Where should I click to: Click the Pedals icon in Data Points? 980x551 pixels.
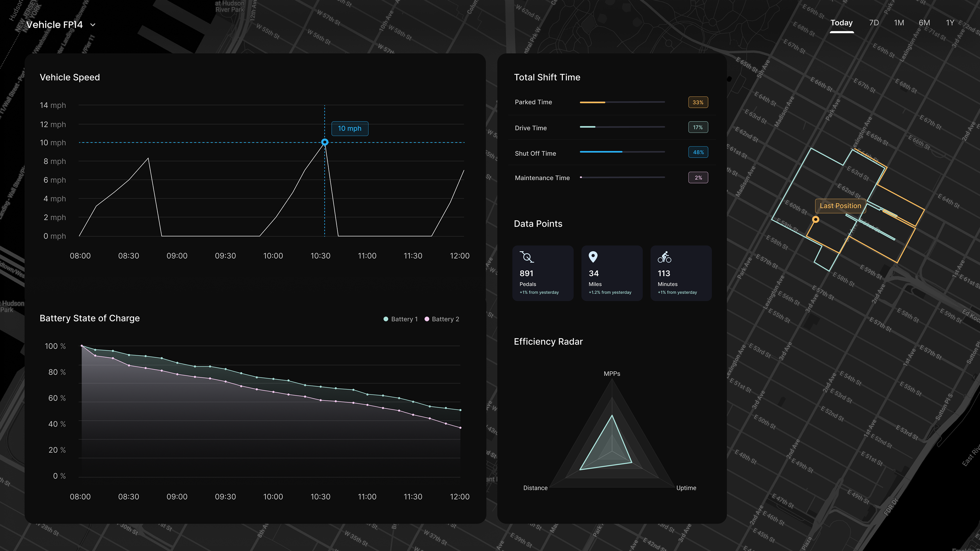point(527,257)
